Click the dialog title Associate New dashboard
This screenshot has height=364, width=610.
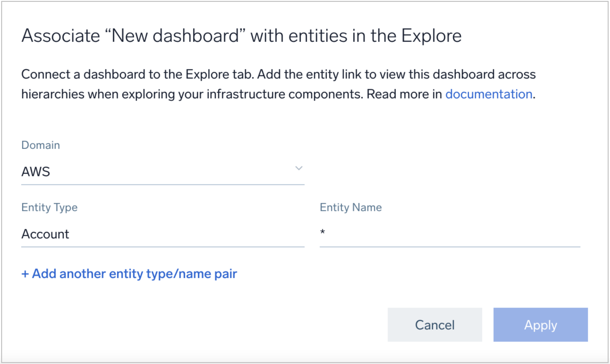[x=241, y=36]
